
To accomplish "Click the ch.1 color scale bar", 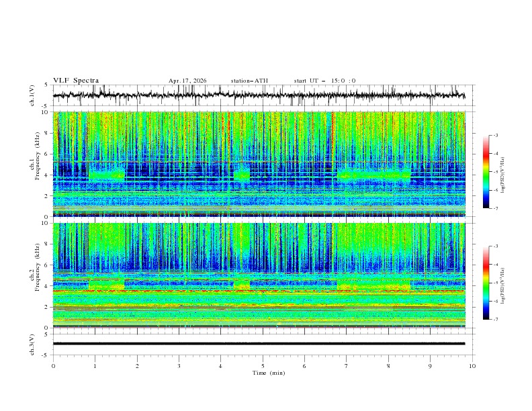I will coord(486,171).
